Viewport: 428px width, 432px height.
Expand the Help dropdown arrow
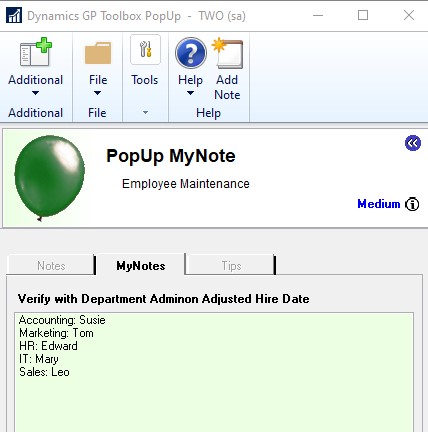(x=190, y=93)
